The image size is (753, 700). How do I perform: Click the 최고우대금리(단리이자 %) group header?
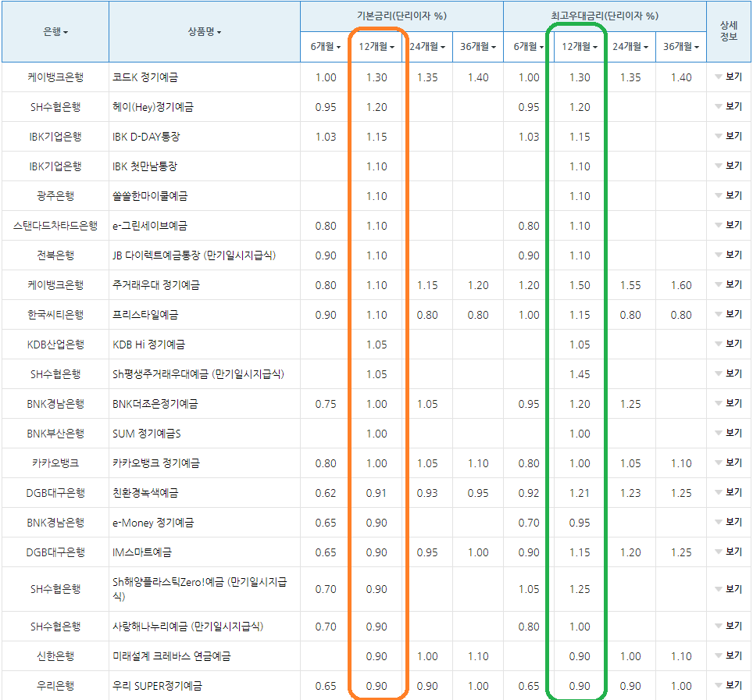click(605, 16)
